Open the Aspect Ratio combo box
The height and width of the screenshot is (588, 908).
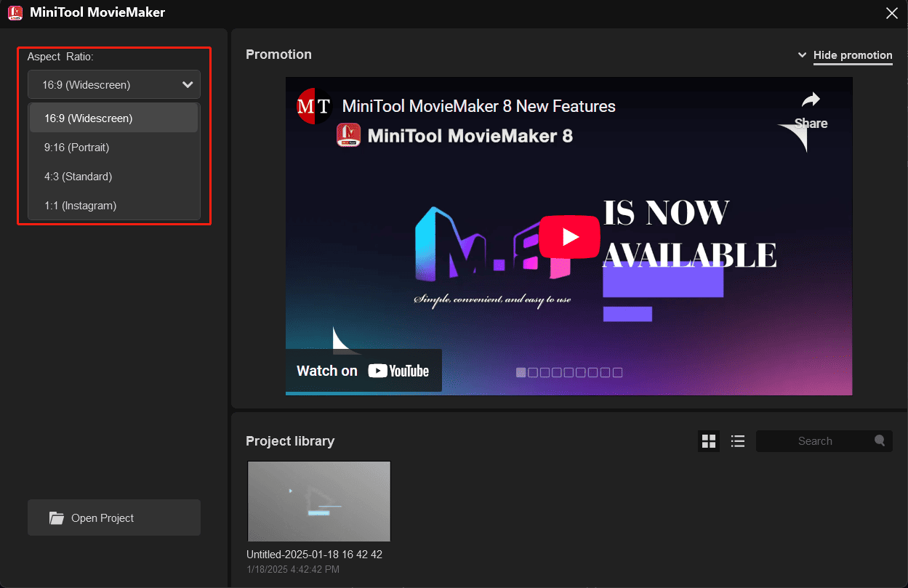pos(114,84)
